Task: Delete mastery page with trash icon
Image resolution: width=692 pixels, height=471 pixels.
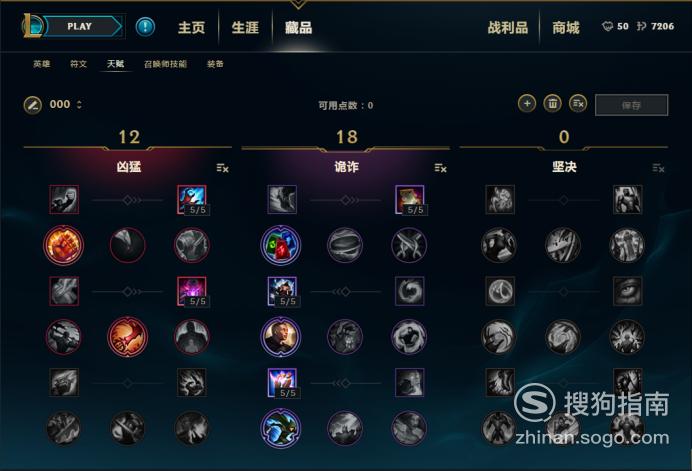Action: click(x=552, y=104)
